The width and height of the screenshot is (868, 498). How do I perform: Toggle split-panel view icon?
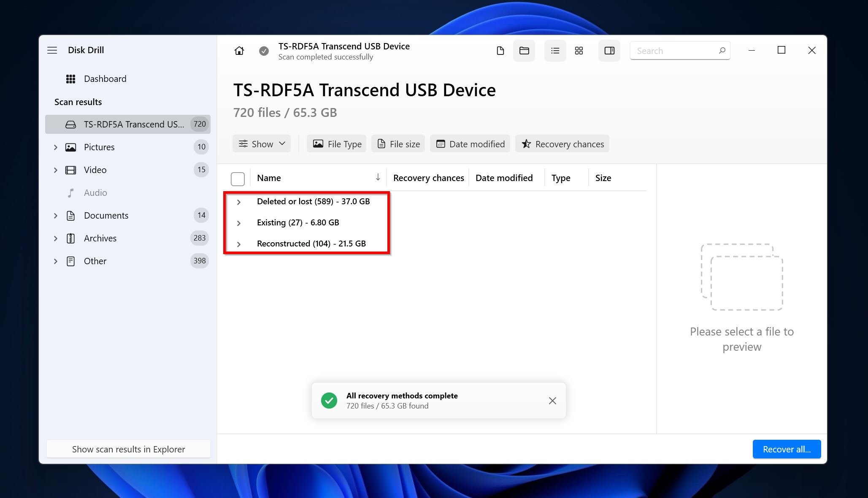(609, 50)
